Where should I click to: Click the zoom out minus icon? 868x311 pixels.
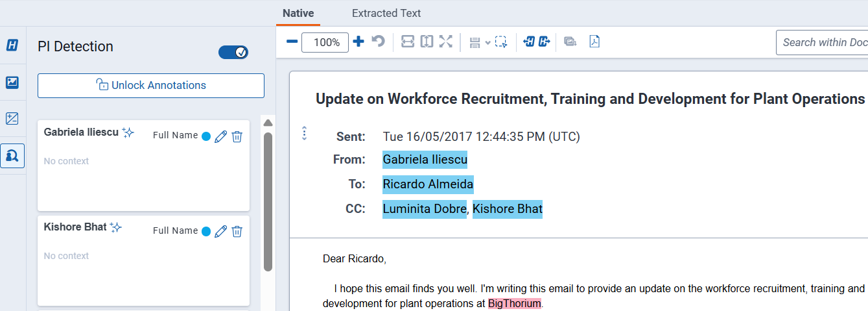(292, 42)
